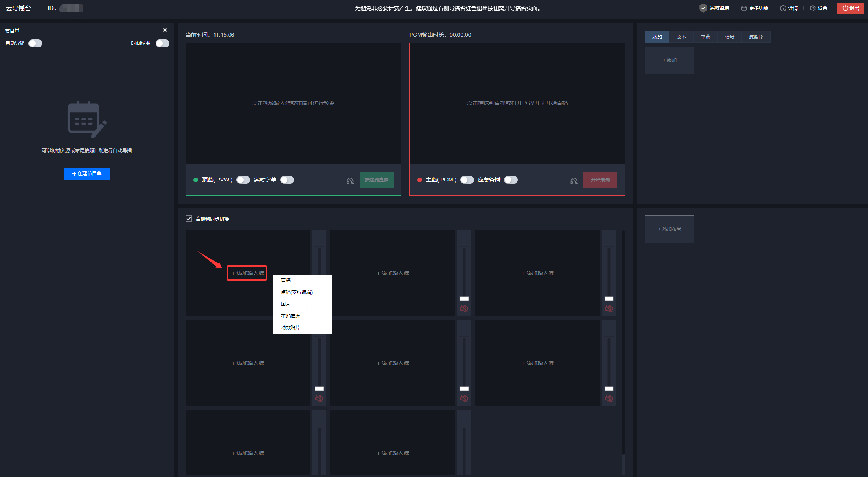Click muted audio icon of second input slot
The width and height of the screenshot is (868, 477).
point(464,309)
